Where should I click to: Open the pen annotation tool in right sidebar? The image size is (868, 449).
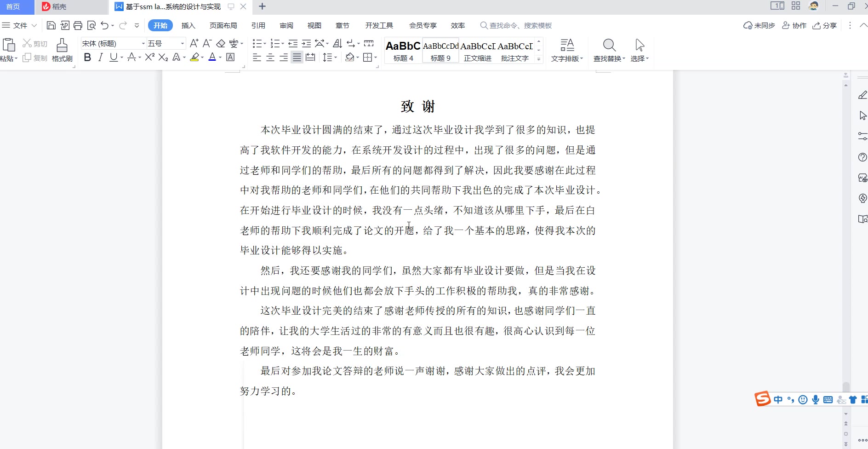862,95
